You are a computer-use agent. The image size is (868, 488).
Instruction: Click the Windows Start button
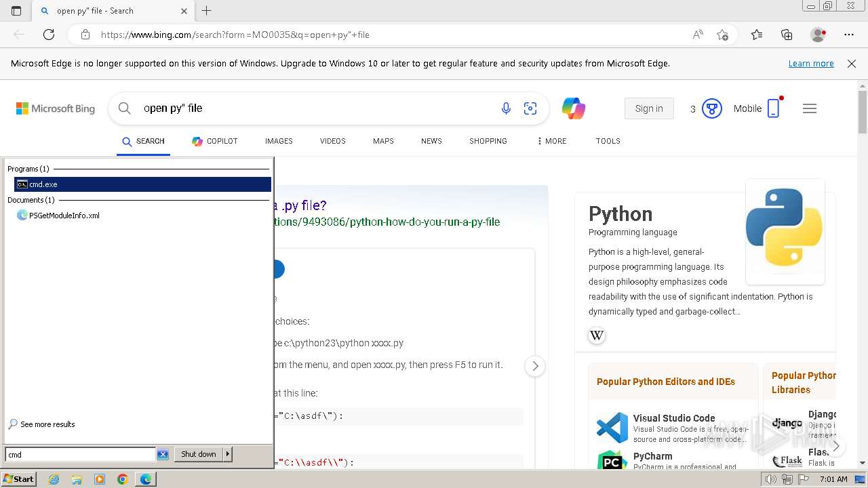pyautogui.click(x=19, y=479)
